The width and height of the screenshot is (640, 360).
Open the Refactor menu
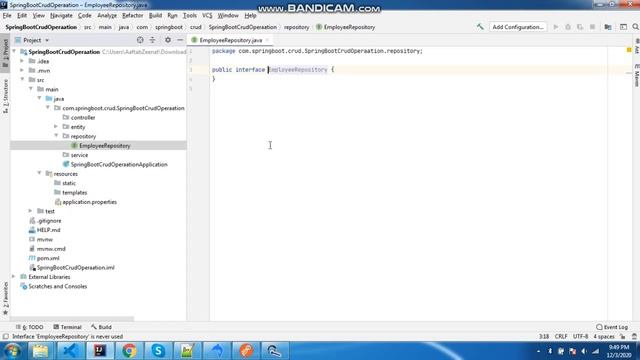tap(133, 16)
